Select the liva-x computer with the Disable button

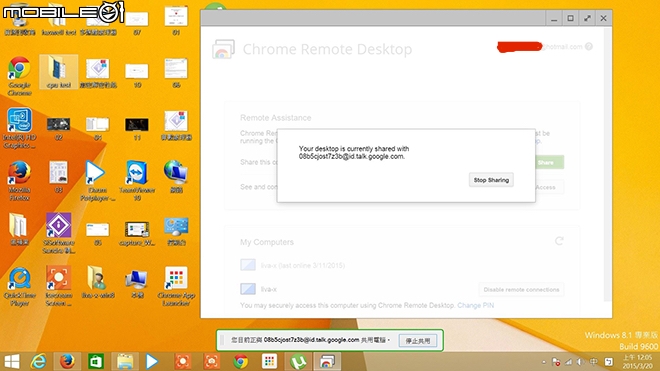point(258,289)
